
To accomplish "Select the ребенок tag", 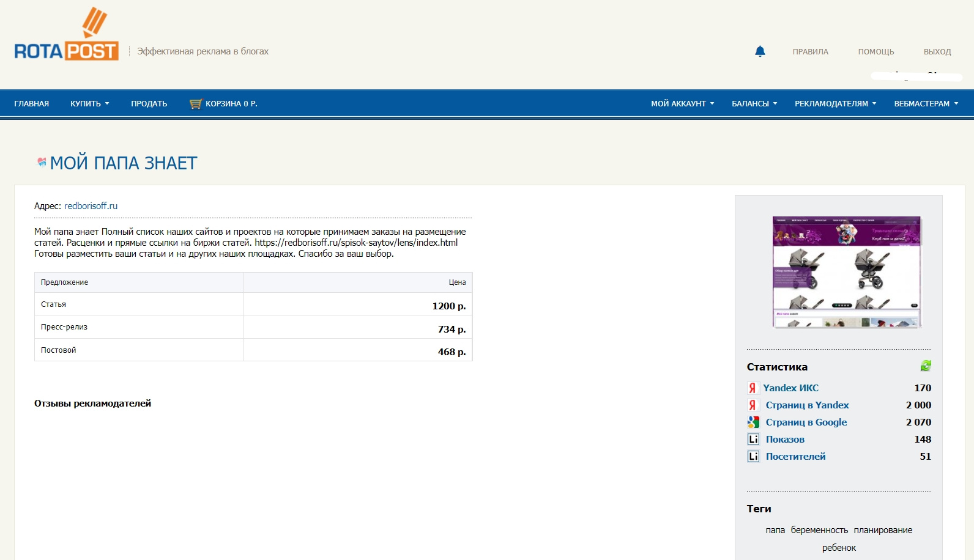I will pyautogui.click(x=839, y=548).
